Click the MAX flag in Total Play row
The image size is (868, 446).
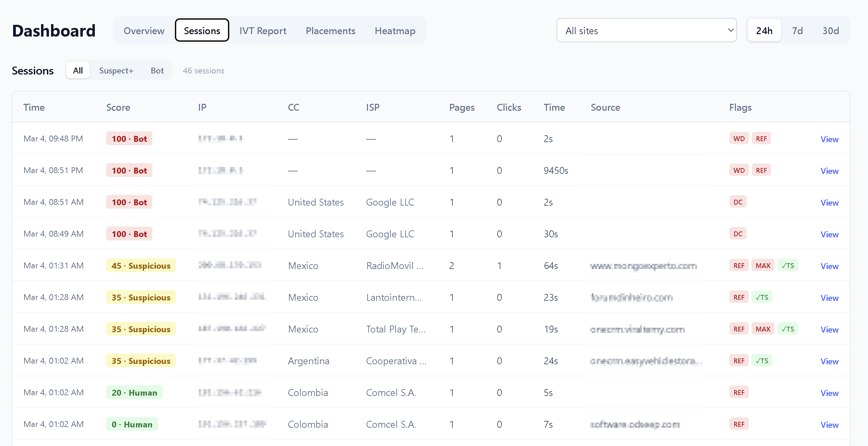click(x=763, y=329)
